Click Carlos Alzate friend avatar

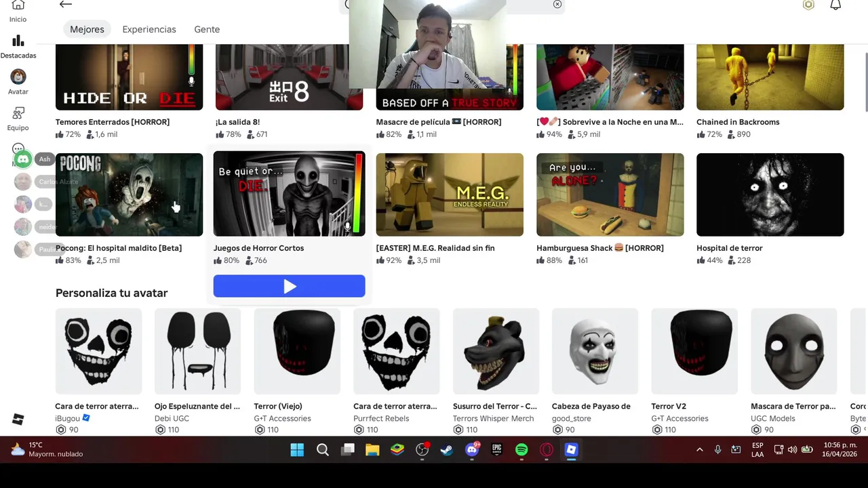click(23, 182)
